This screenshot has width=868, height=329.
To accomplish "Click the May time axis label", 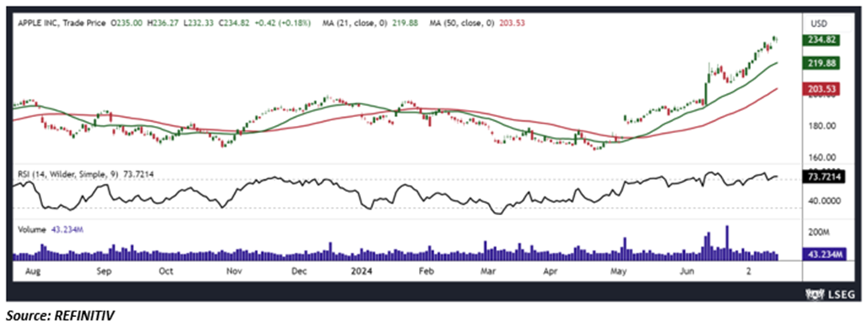I will click(x=618, y=272).
